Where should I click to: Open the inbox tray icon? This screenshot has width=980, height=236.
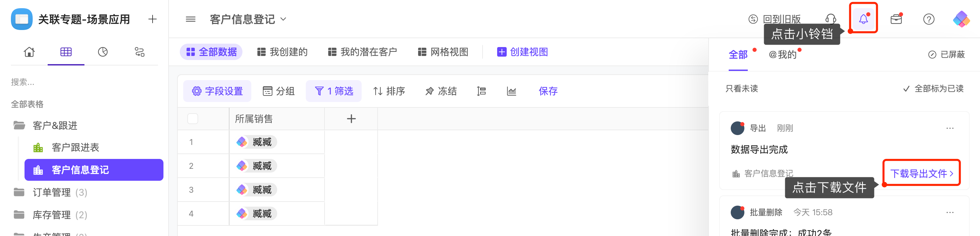(x=896, y=18)
